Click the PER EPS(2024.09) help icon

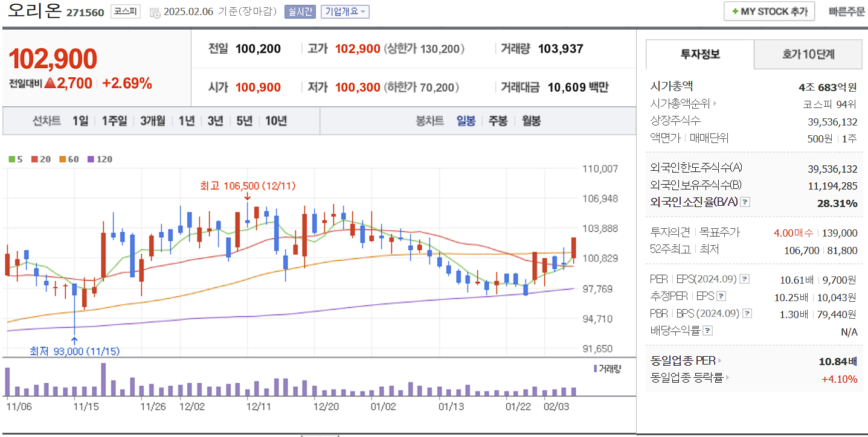click(744, 279)
